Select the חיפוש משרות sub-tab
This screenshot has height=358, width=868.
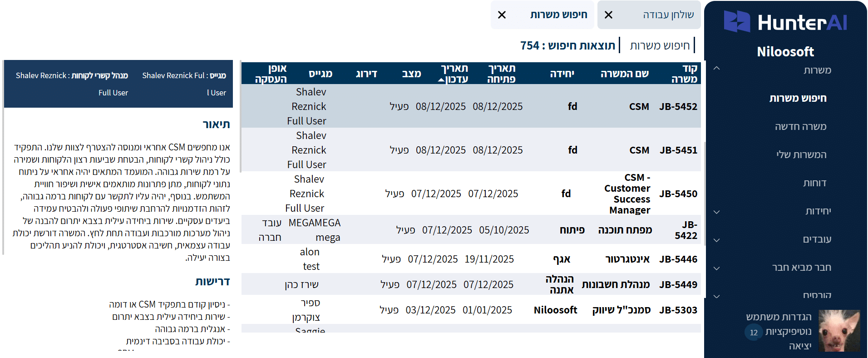(660, 45)
